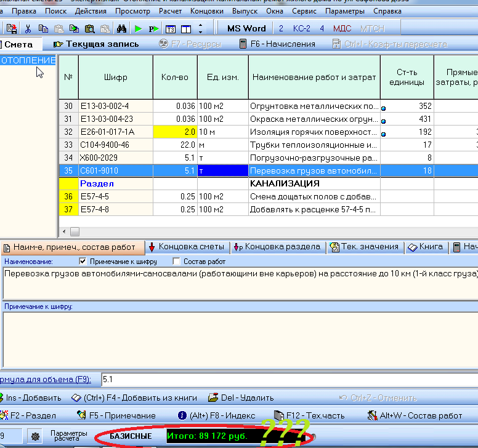Click the binoculars Find icon
This screenshot has height=448, width=478.
click(121, 28)
